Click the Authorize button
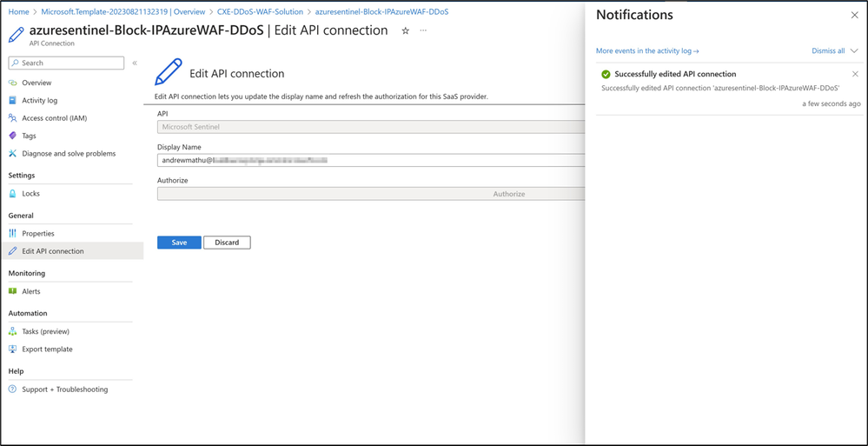Screen dimensions: 868x446 371,194
